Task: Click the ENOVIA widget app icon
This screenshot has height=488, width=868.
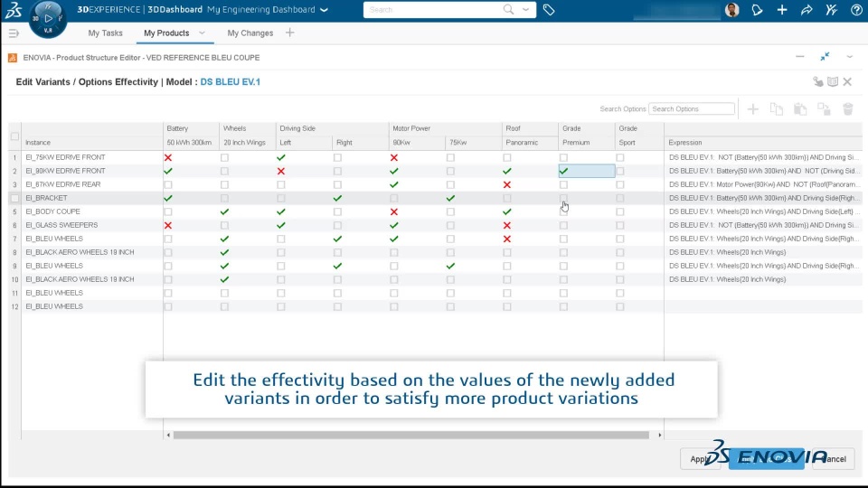Action: click(x=12, y=58)
